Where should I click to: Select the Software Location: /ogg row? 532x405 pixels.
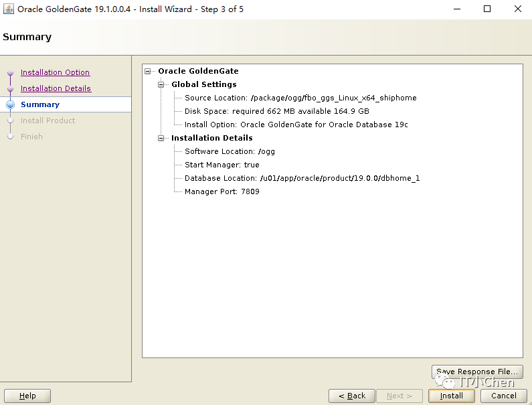pos(230,151)
